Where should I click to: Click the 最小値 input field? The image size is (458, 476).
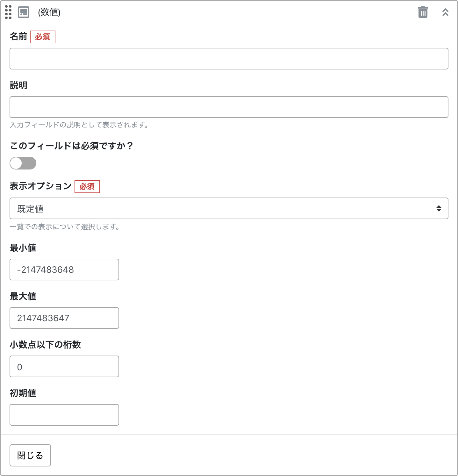pos(64,270)
